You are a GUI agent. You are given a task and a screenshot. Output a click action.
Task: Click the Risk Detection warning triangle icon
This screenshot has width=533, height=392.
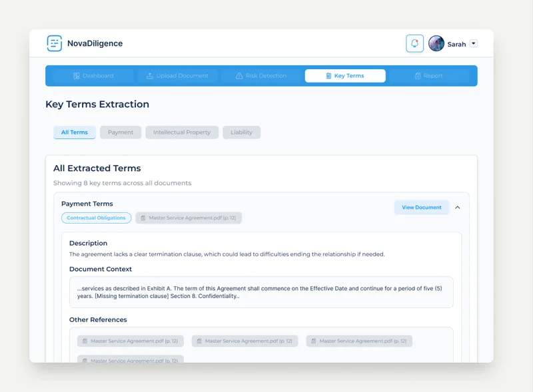(239, 76)
